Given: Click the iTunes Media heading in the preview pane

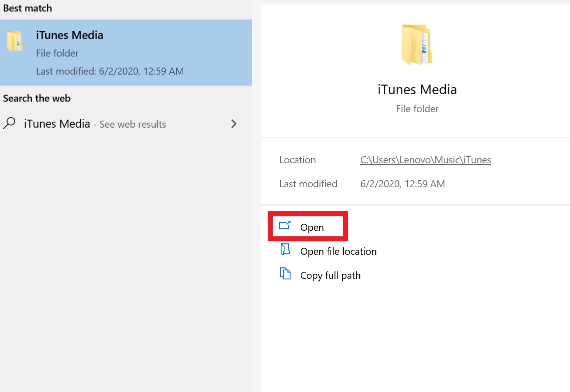Looking at the screenshot, I should (x=417, y=90).
